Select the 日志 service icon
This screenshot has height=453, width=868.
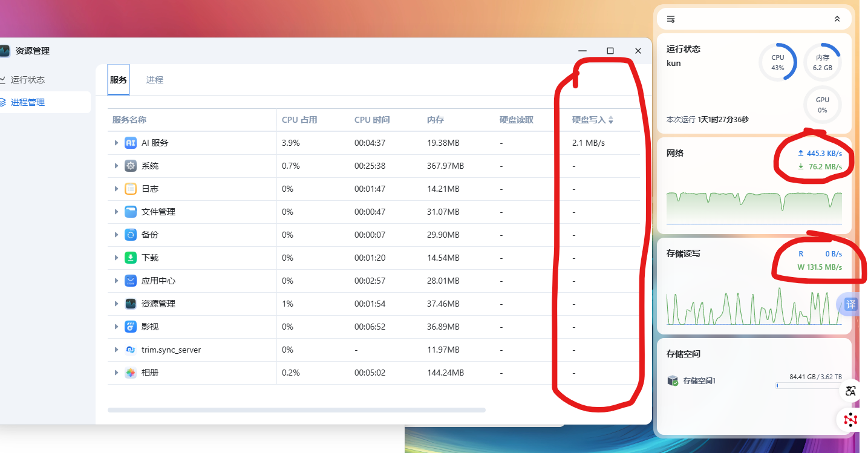131,189
